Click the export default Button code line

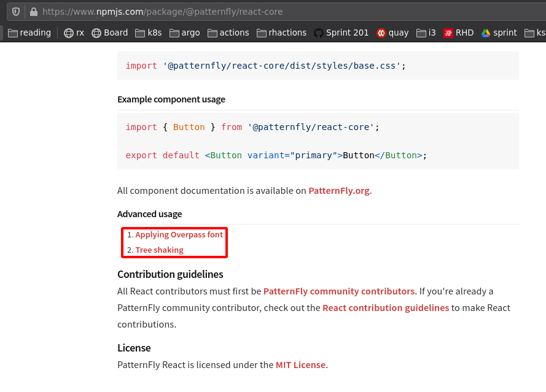(276, 155)
